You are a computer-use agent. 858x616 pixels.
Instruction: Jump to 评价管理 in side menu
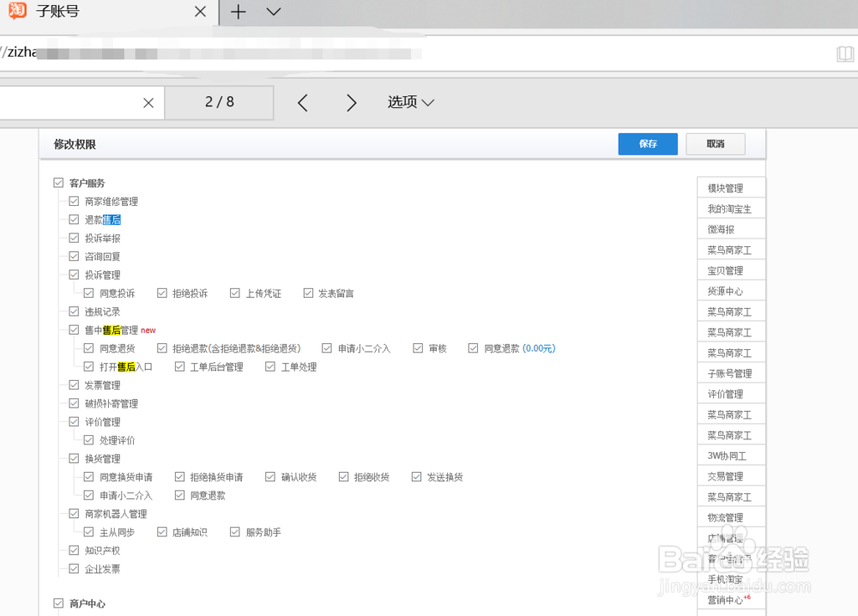(x=731, y=394)
